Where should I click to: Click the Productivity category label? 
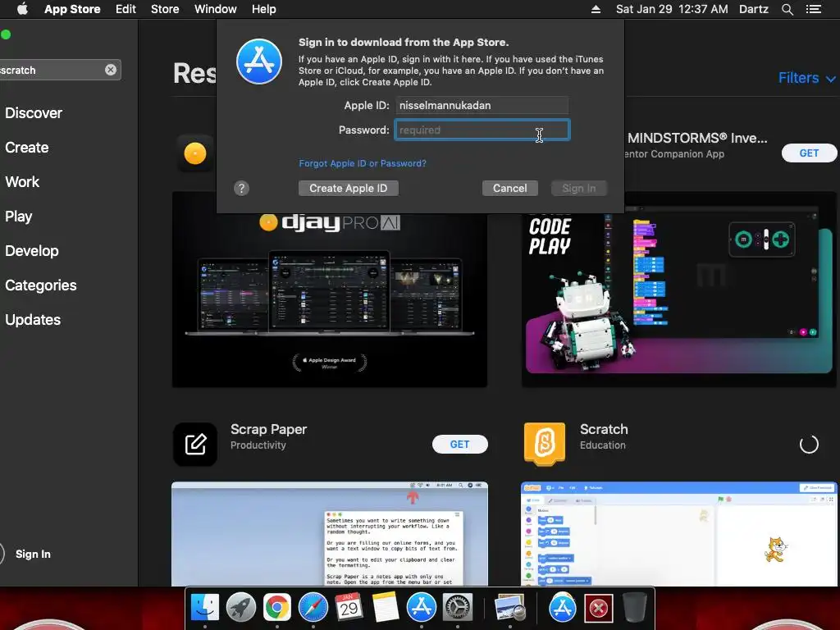[x=258, y=445]
